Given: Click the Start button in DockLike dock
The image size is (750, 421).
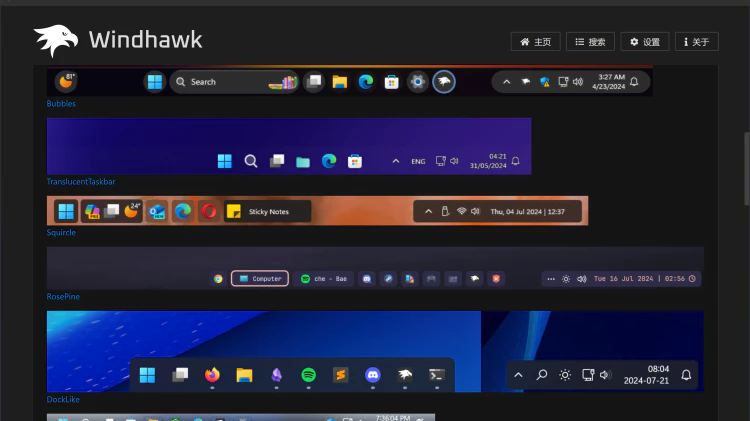Looking at the screenshot, I should pos(147,375).
